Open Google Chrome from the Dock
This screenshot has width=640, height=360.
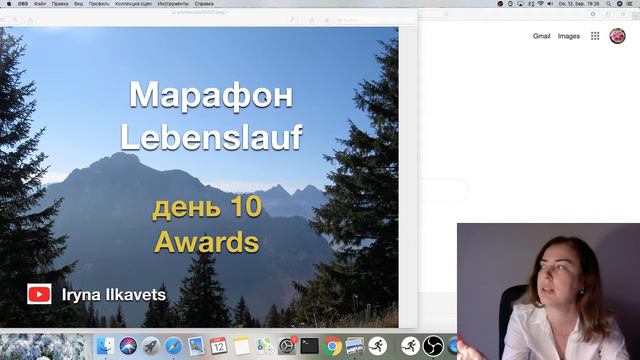point(332,346)
